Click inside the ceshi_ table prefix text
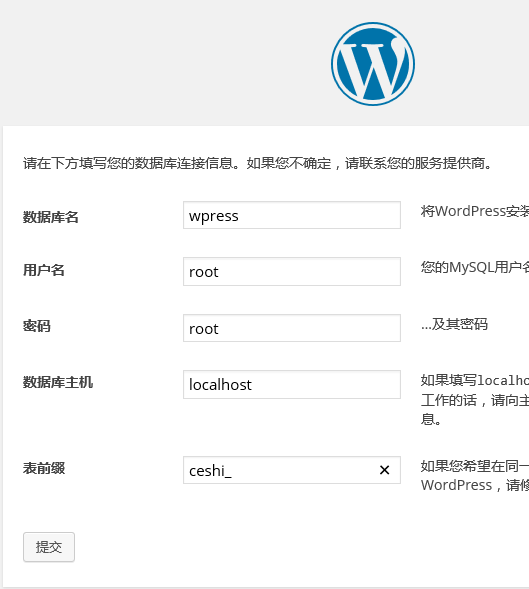Viewport: 529px width, 589px height. tap(210, 471)
